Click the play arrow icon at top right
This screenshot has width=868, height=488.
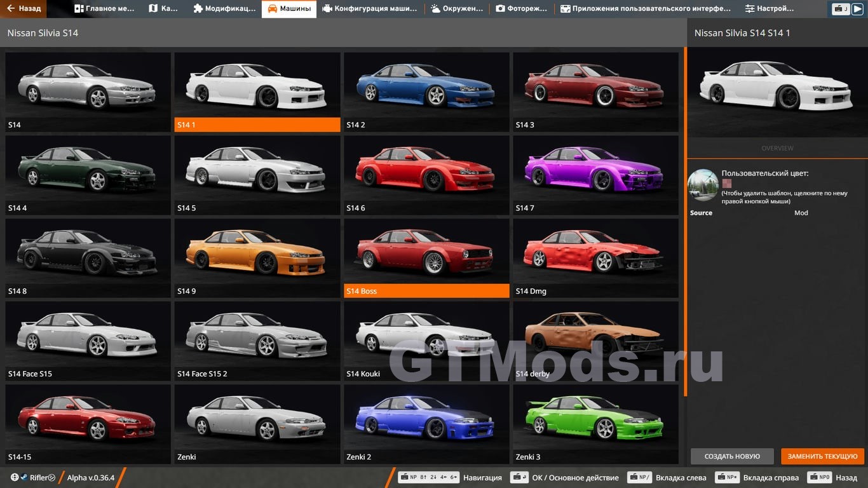pos(857,9)
